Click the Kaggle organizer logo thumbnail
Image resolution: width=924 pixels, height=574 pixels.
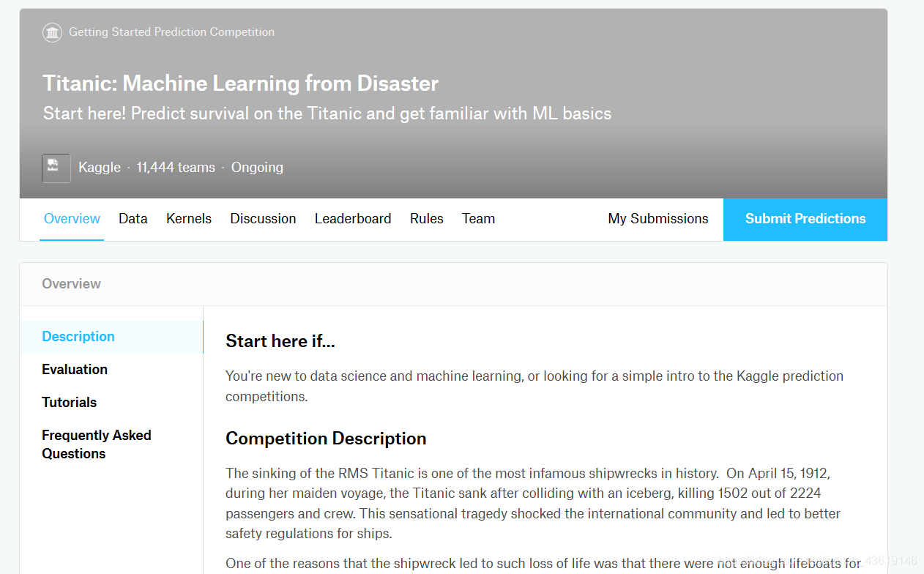click(x=56, y=168)
